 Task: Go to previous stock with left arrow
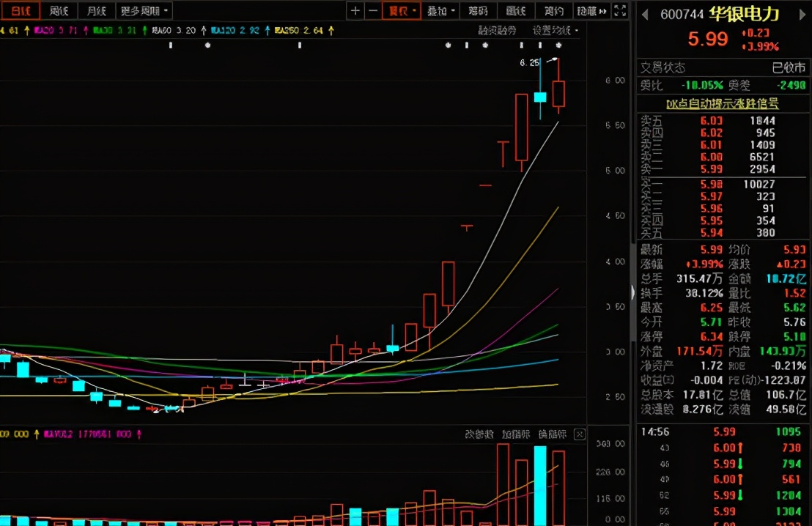[x=645, y=15]
